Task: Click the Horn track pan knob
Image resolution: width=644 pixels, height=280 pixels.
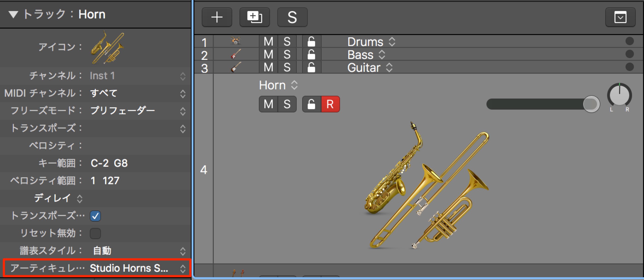Action: pos(620,95)
